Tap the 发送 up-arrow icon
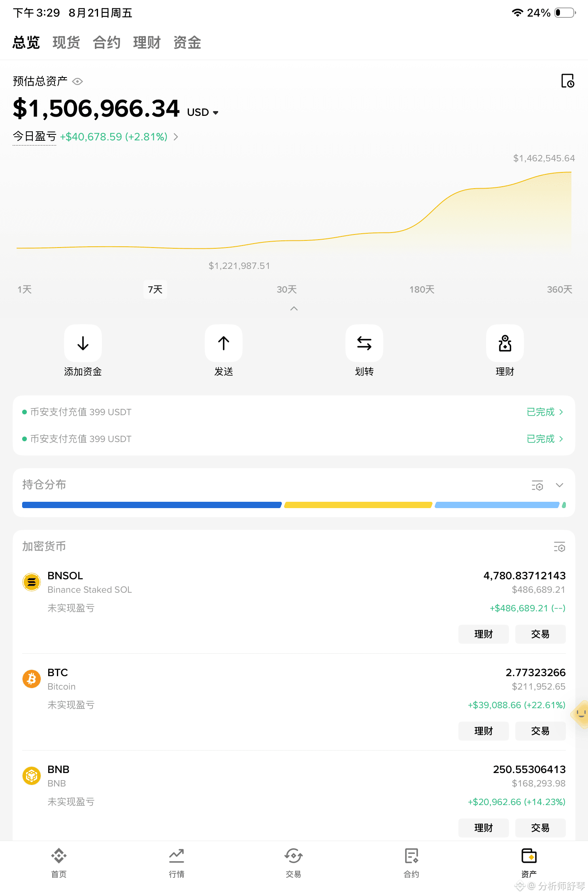The image size is (588, 896). coord(224,343)
